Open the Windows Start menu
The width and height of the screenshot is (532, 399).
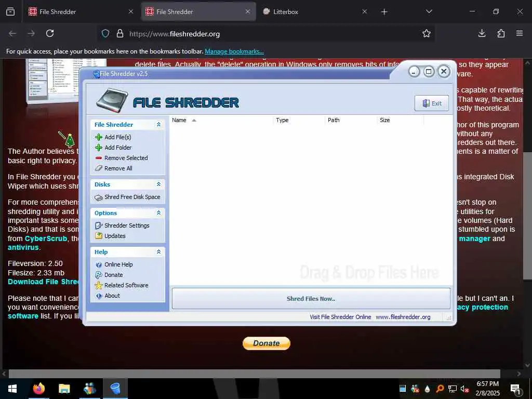(x=12, y=389)
